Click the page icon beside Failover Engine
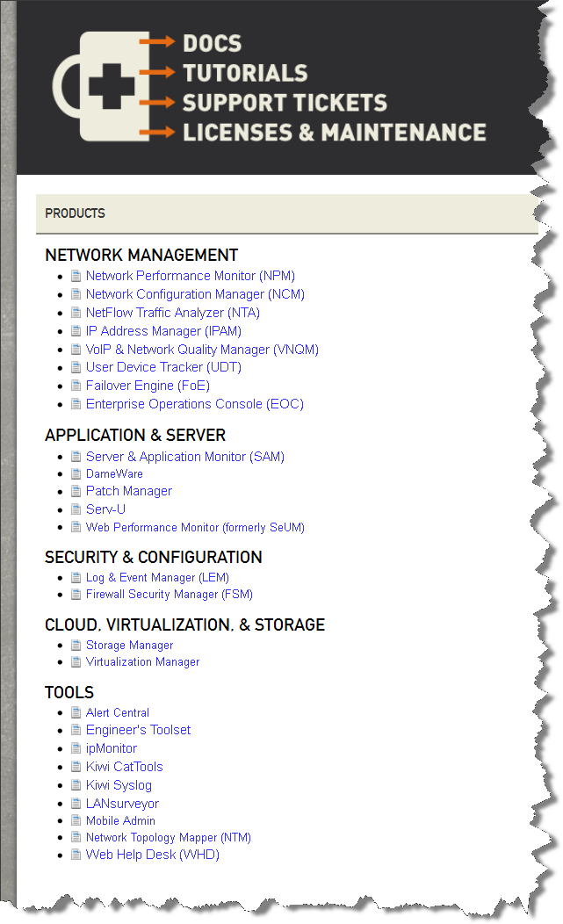The height and width of the screenshot is (924, 563). [x=76, y=386]
